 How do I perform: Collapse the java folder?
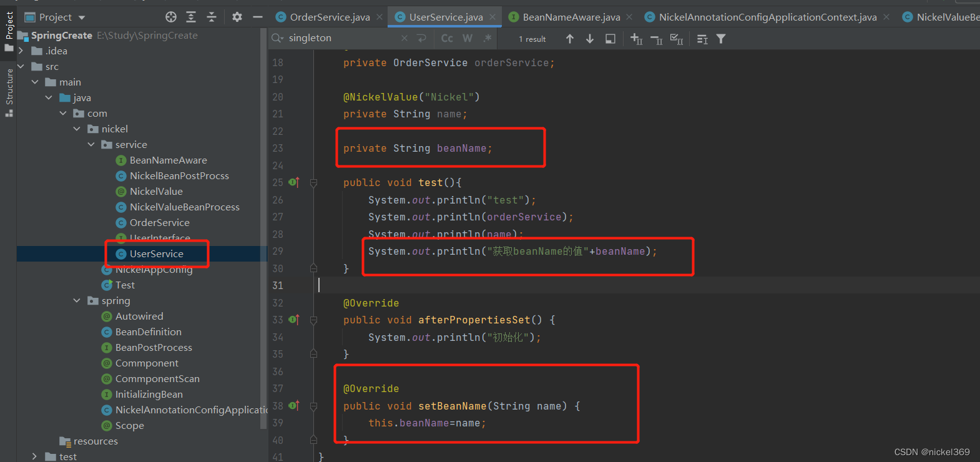(x=49, y=97)
